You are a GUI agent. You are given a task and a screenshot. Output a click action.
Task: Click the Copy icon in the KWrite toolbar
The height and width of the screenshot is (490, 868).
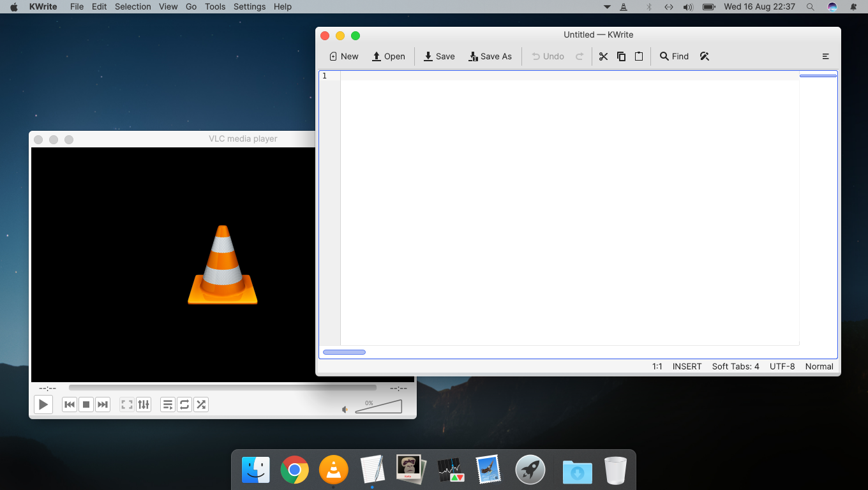[621, 56]
